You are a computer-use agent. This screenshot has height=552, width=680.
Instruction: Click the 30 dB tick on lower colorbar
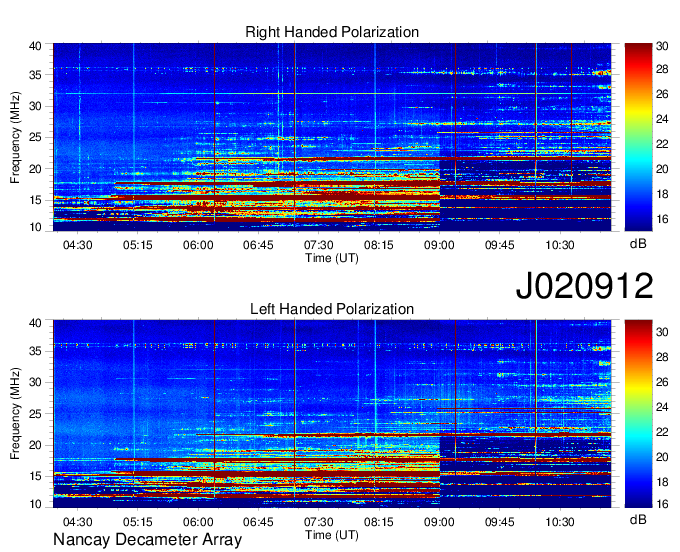662,332
